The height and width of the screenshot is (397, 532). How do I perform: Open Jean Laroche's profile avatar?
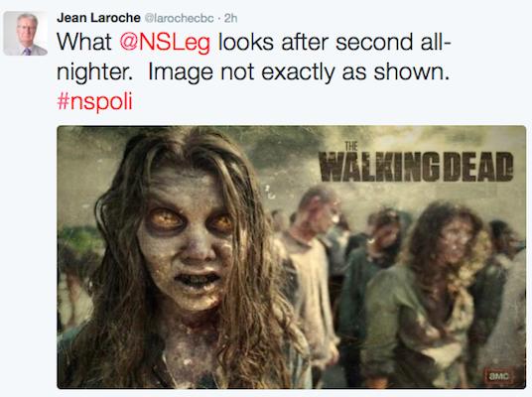26,34
